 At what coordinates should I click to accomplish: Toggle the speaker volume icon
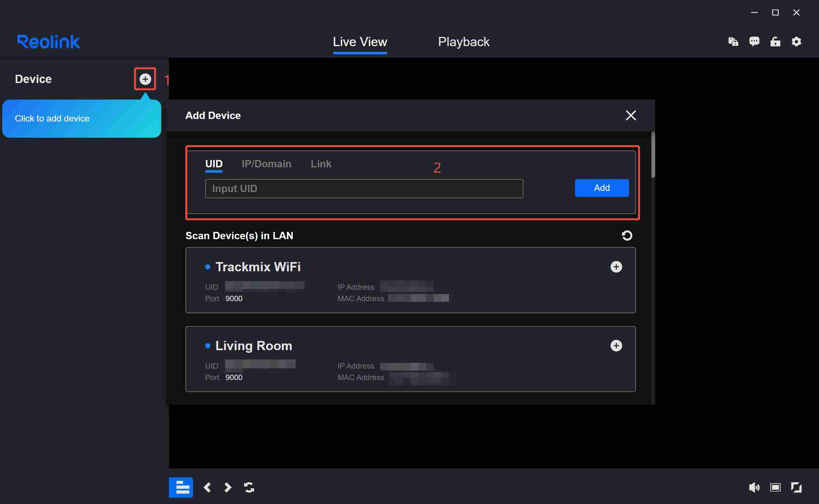(754, 487)
